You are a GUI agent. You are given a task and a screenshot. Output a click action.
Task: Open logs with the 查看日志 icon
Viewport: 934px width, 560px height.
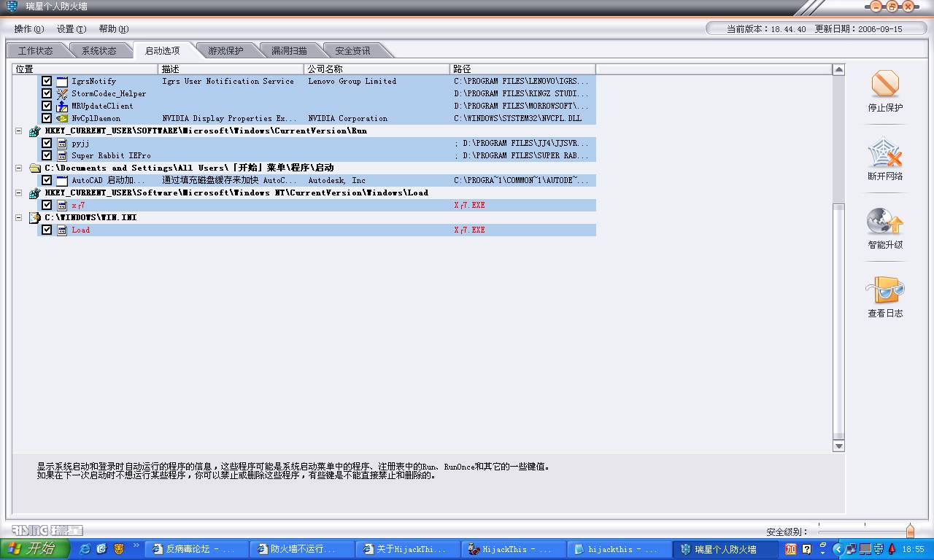[885, 290]
